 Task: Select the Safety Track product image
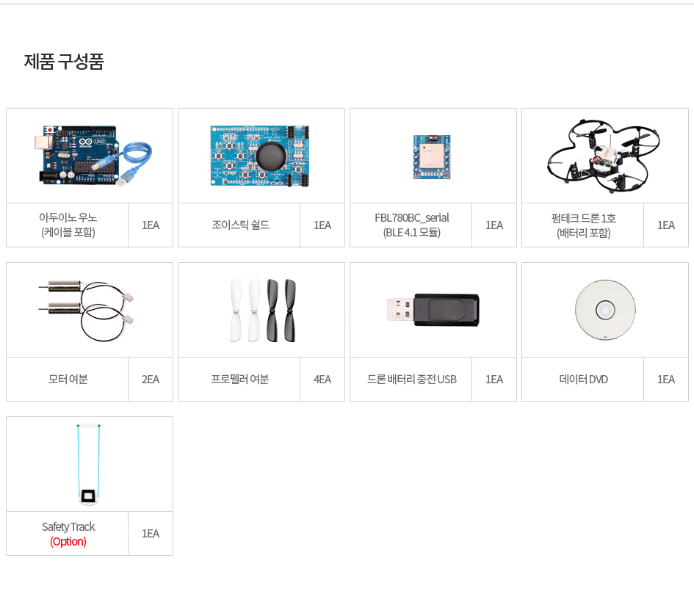pyautogui.click(x=89, y=464)
